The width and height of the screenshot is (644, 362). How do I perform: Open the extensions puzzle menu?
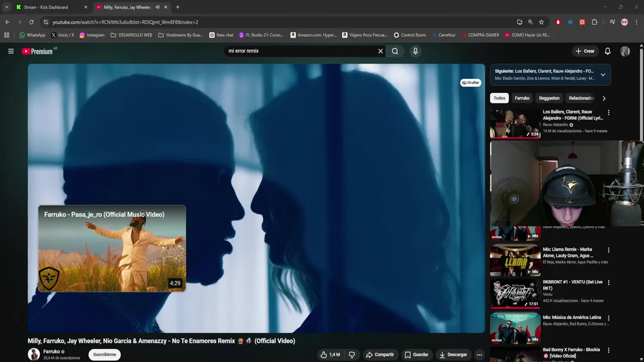(x=594, y=22)
